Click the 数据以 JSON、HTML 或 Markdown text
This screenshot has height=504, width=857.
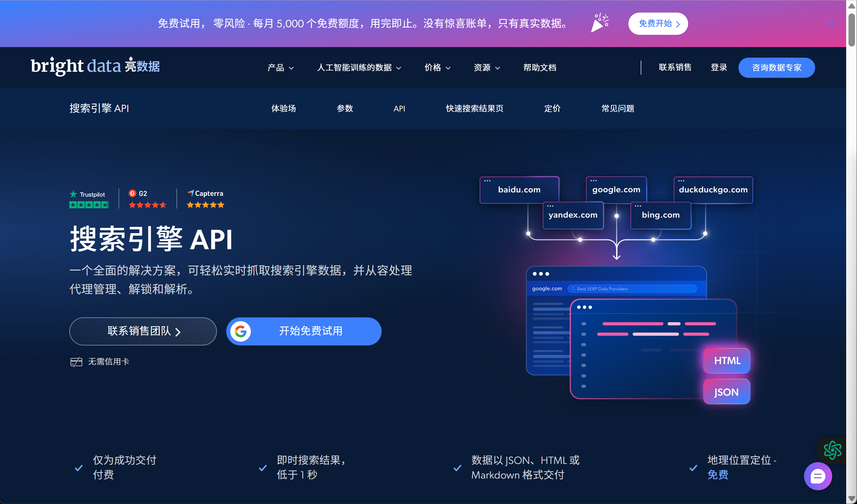(525, 467)
